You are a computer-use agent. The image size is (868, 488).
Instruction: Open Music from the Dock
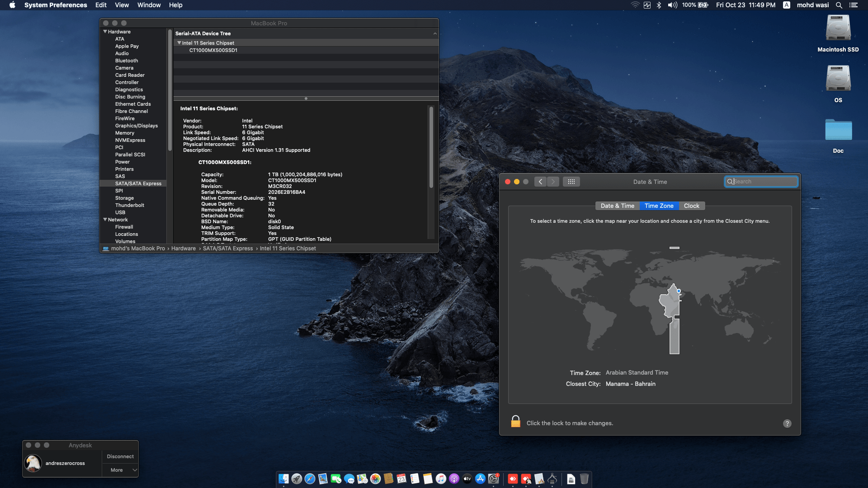[x=441, y=479]
